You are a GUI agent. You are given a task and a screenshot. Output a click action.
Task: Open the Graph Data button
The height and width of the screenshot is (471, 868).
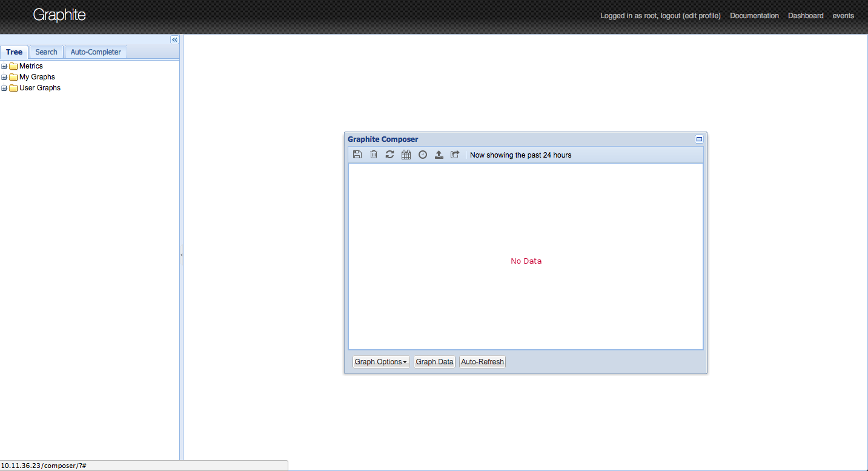click(x=434, y=362)
